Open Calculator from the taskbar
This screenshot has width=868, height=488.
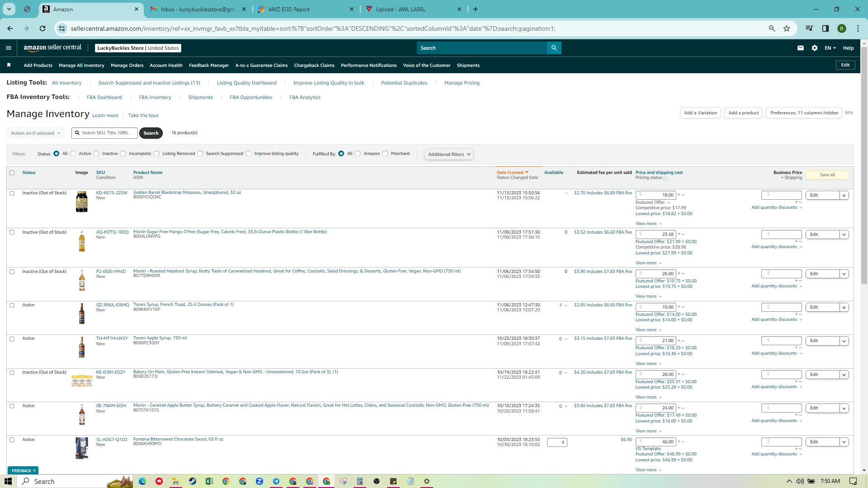[360, 481]
